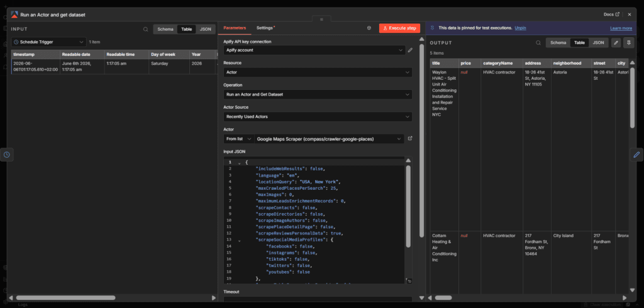Image resolution: width=644 pixels, height=308 pixels.
Task: Click the pin icon in the pinned-data banner
Action: pyautogui.click(x=432, y=28)
